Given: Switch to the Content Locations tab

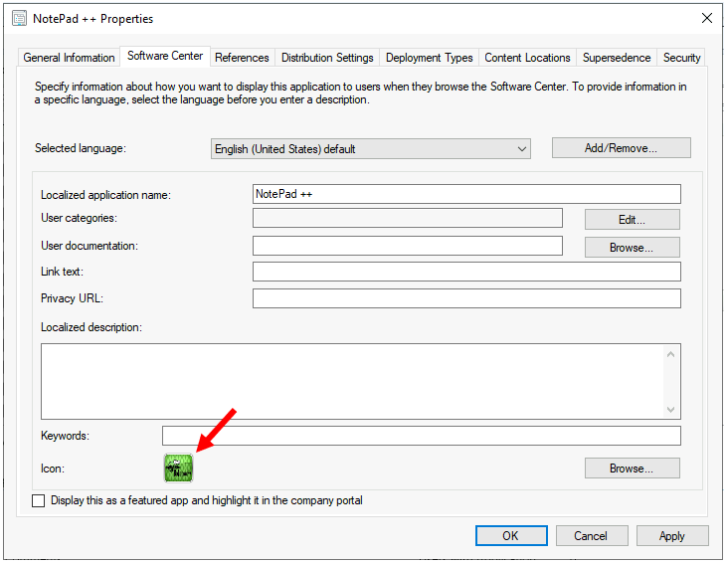Looking at the screenshot, I should pyautogui.click(x=527, y=58).
